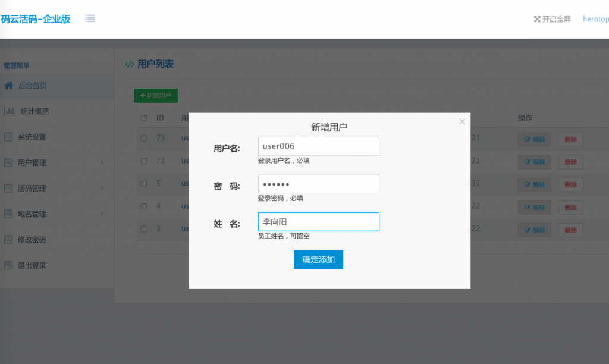Edit the user with ID 4
609x364 pixels.
(x=535, y=207)
